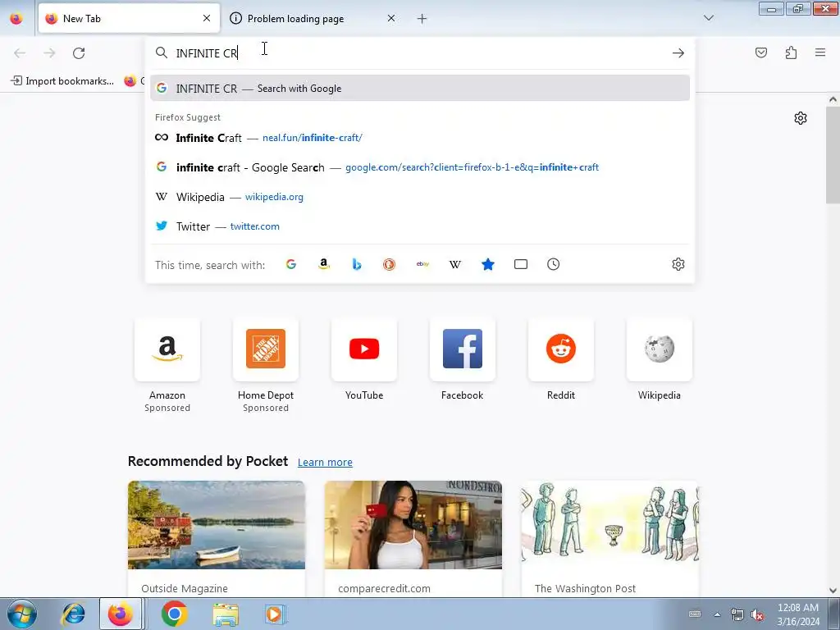Choose Infinite Craft neal.fun suggestion
This screenshot has width=840, height=630.
coord(420,138)
